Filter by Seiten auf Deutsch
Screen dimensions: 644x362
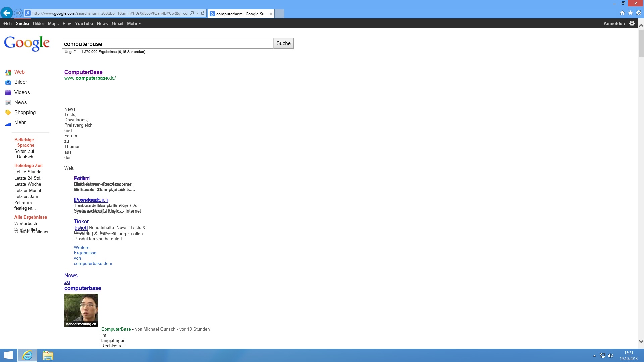click(24, 154)
